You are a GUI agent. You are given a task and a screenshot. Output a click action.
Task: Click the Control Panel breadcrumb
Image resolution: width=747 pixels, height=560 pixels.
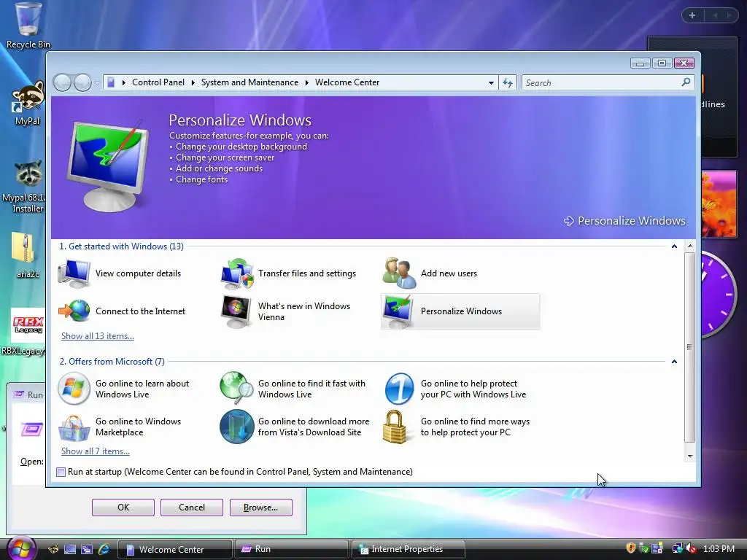[158, 82]
